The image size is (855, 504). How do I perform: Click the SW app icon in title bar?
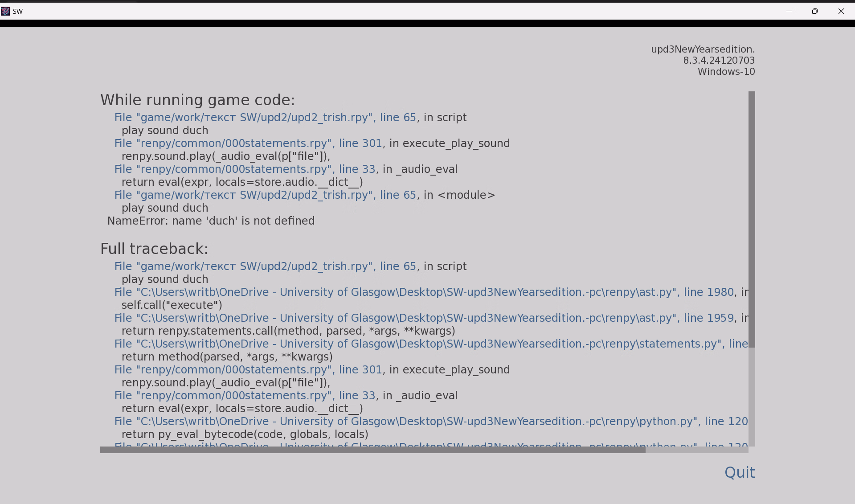tap(5, 11)
